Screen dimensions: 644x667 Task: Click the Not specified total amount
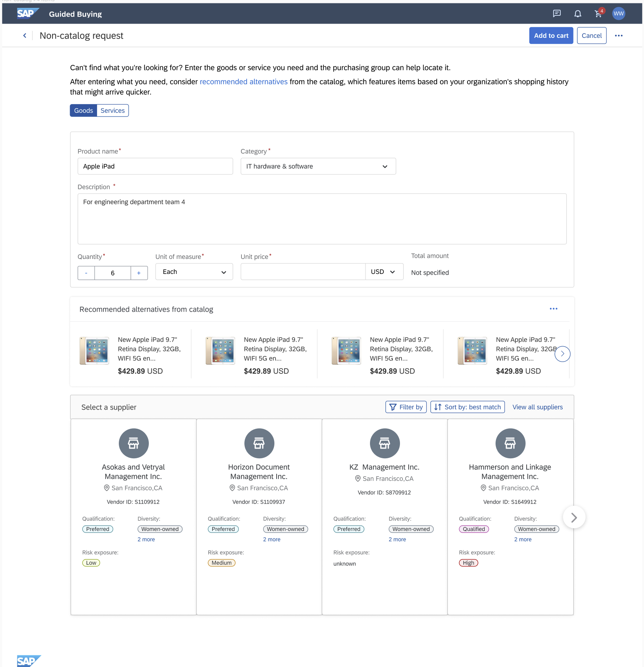(x=430, y=273)
